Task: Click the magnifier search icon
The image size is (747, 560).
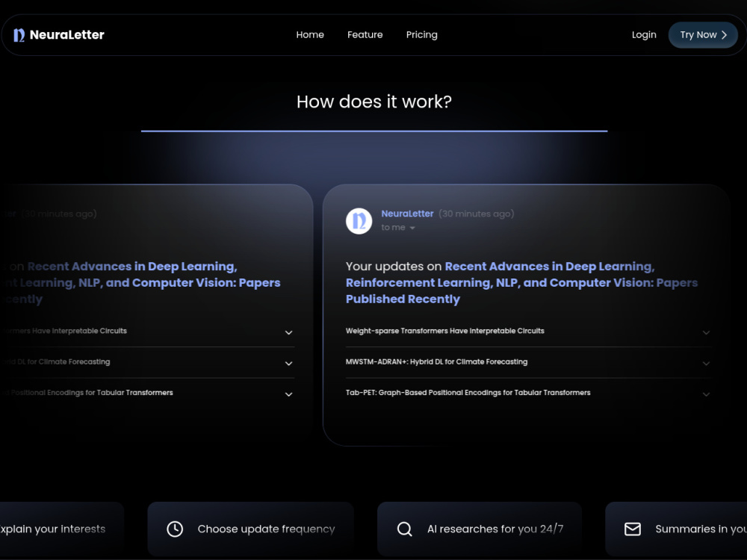Action: click(x=404, y=529)
